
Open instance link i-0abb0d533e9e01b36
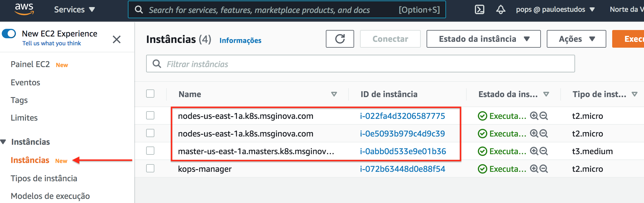click(x=403, y=151)
